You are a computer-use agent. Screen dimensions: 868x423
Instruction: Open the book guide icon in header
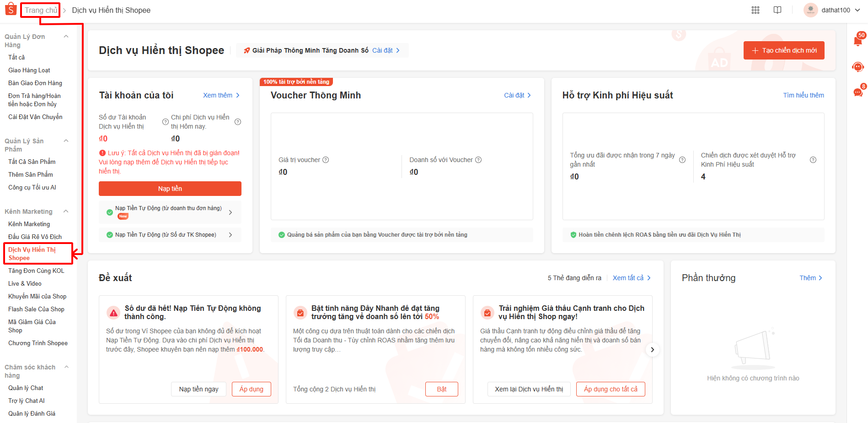tap(777, 10)
